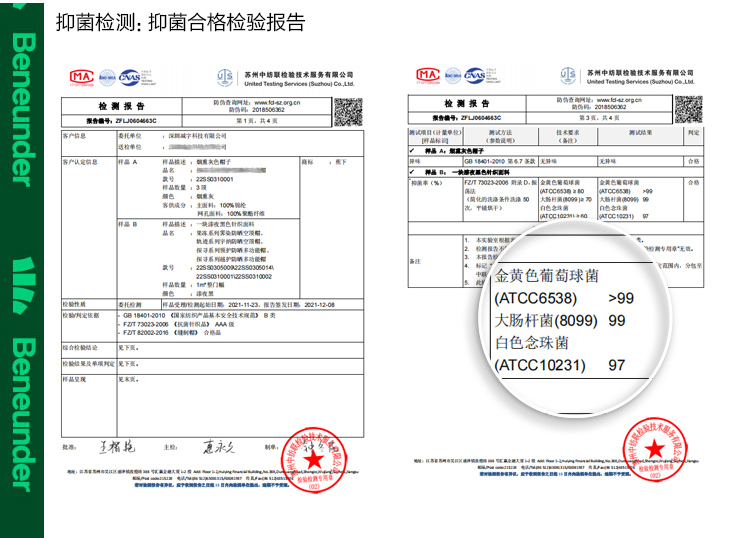Click the '备注' row label on the page 3 report

click(x=415, y=261)
